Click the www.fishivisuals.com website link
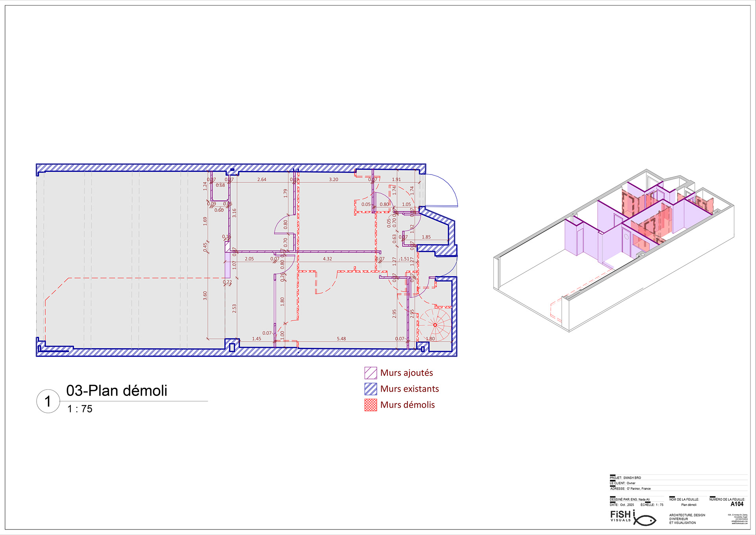 point(739,524)
